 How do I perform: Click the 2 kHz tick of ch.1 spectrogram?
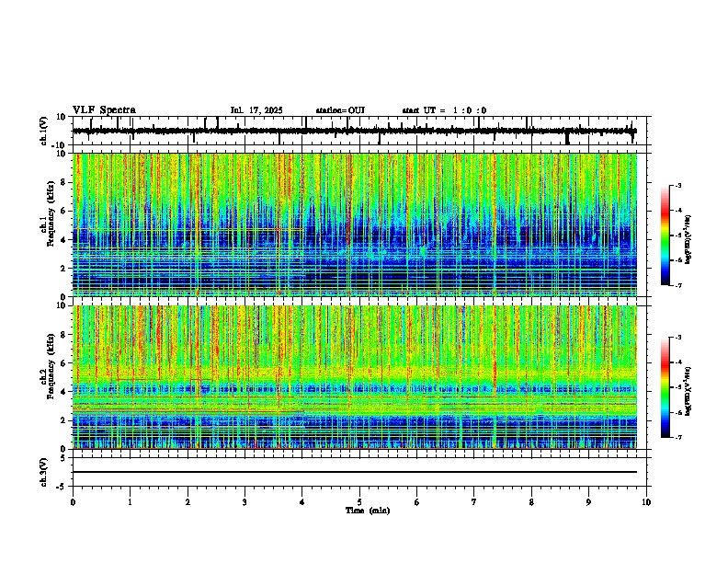pos(64,268)
